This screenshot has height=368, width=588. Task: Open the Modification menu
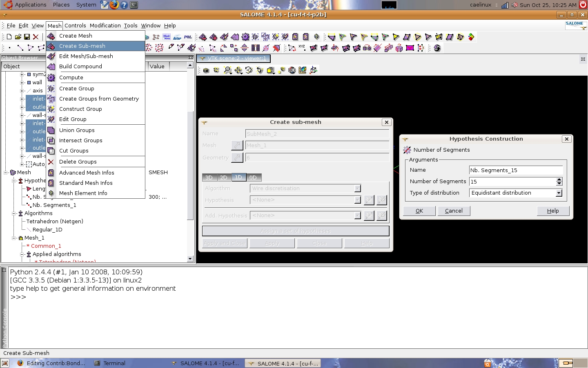point(105,25)
